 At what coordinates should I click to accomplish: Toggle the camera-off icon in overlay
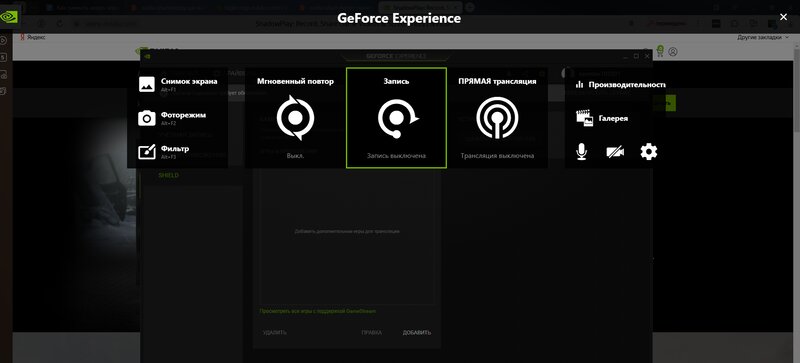[615, 152]
